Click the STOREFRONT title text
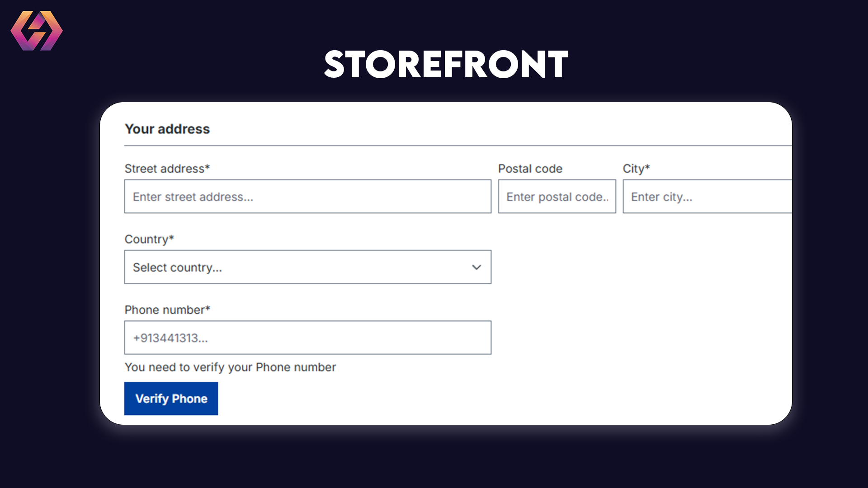Image resolution: width=868 pixels, height=488 pixels. 446,64
